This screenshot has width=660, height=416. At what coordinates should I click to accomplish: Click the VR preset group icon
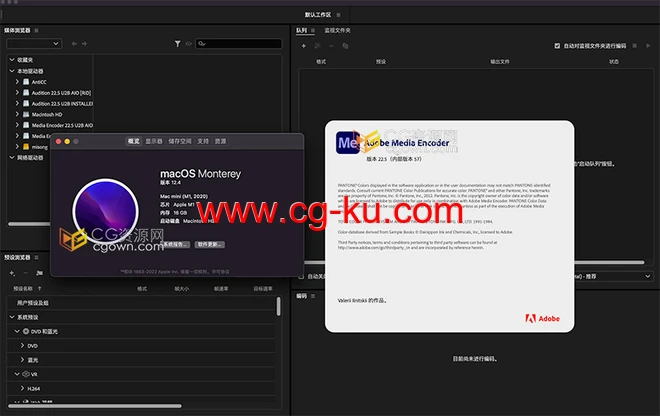point(26,374)
